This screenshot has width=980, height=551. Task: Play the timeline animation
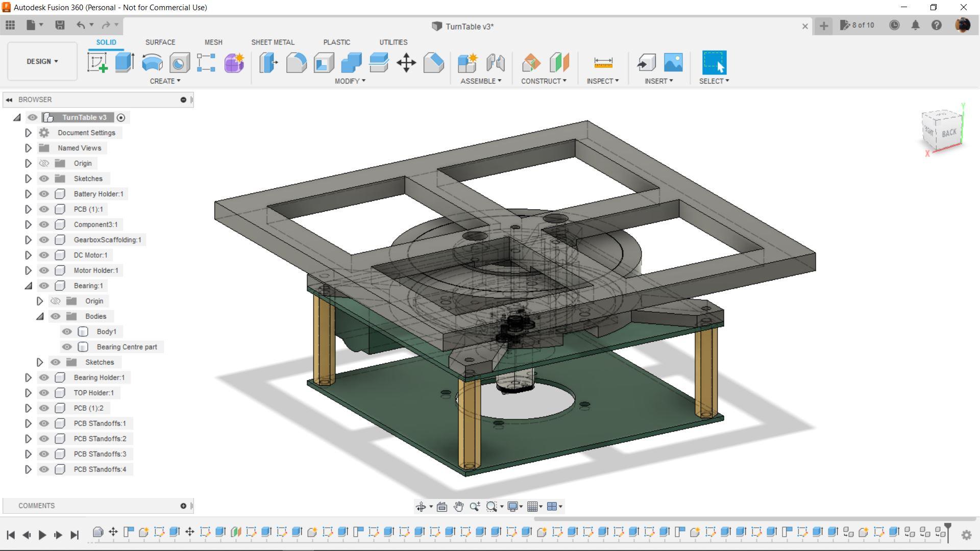pos(42,535)
